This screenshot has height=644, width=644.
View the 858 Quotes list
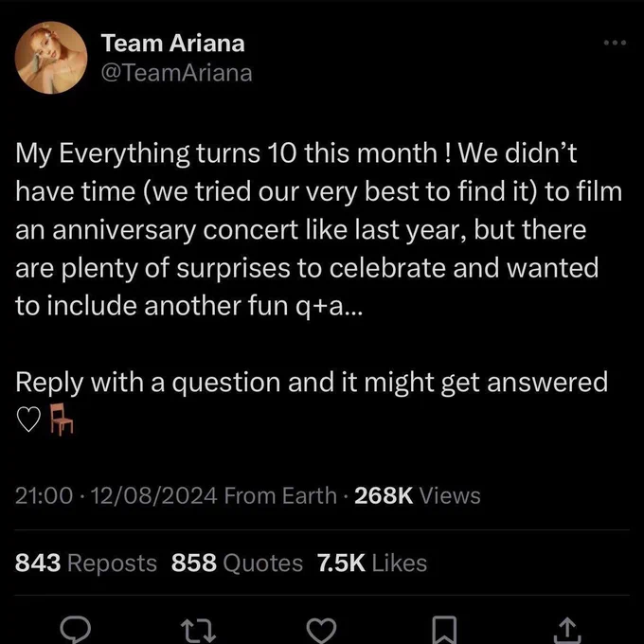237,563
